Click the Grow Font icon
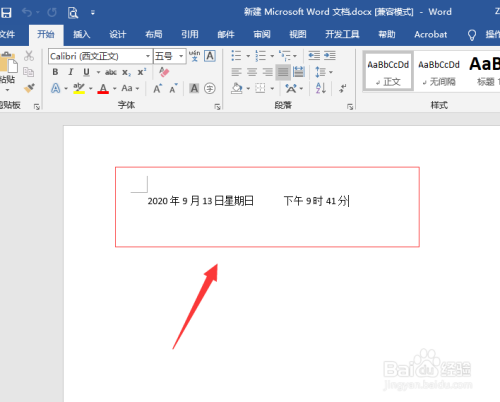This screenshot has height=402, width=500. [158, 88]
